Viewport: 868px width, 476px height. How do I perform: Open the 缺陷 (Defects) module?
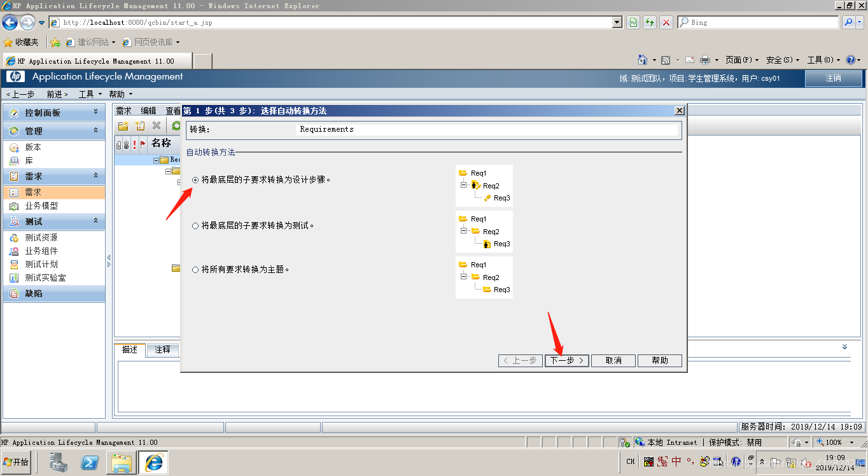coord(34,293)
